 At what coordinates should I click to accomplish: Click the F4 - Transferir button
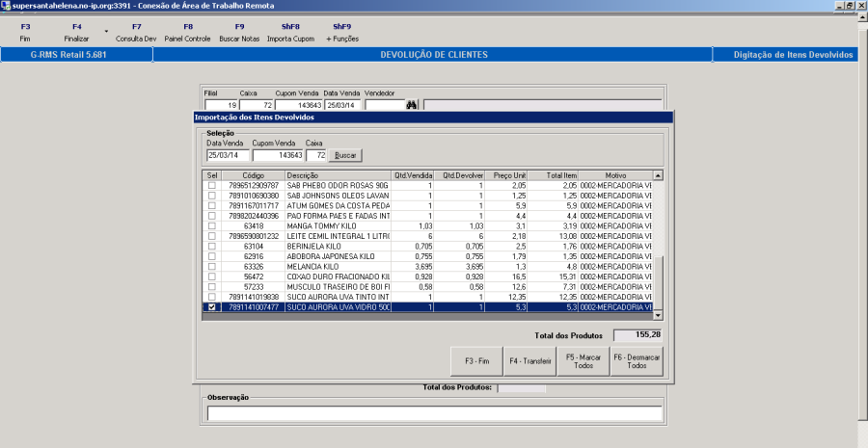pyautogui.click(x=529, y=360)
